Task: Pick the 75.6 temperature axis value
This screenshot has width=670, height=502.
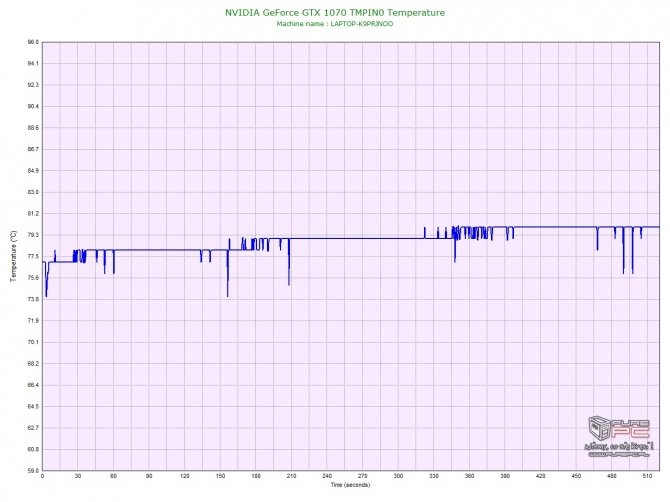Action: point(33,278)
